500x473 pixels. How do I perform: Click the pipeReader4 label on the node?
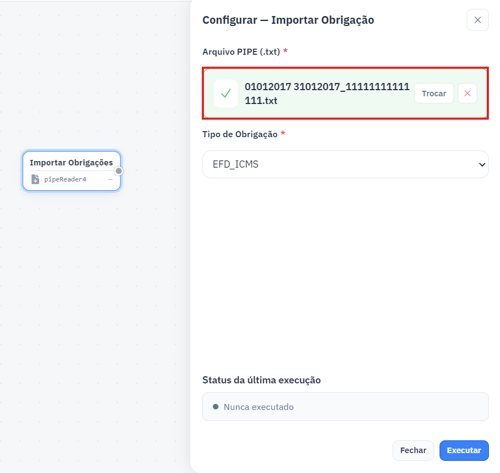click(65, 179)
